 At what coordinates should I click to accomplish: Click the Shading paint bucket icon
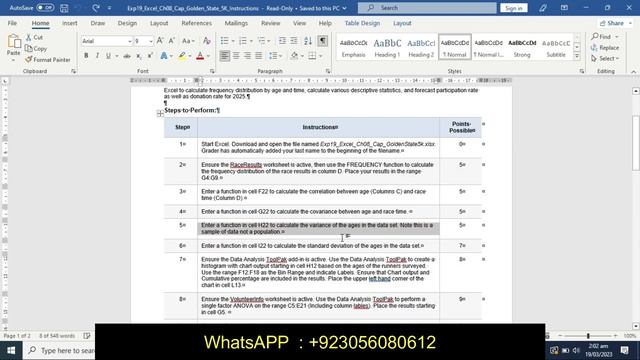(x=294, y=56)
